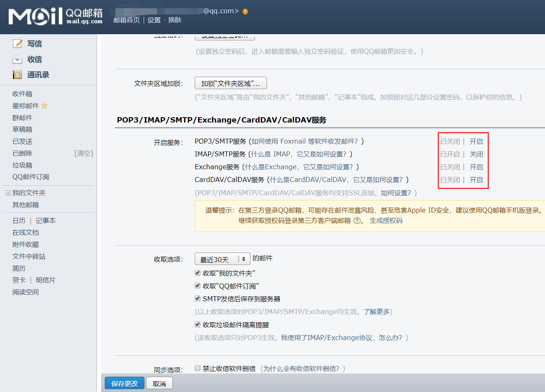Open the 最近30天 time range dropdown
Screen dimensions: 545x392
point(222,259)
